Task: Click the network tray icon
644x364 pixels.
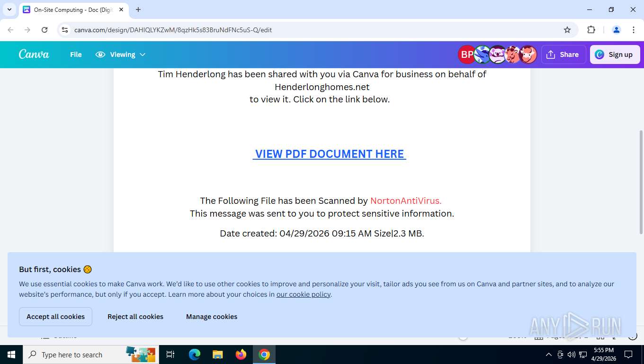Action: pos(583,355)
